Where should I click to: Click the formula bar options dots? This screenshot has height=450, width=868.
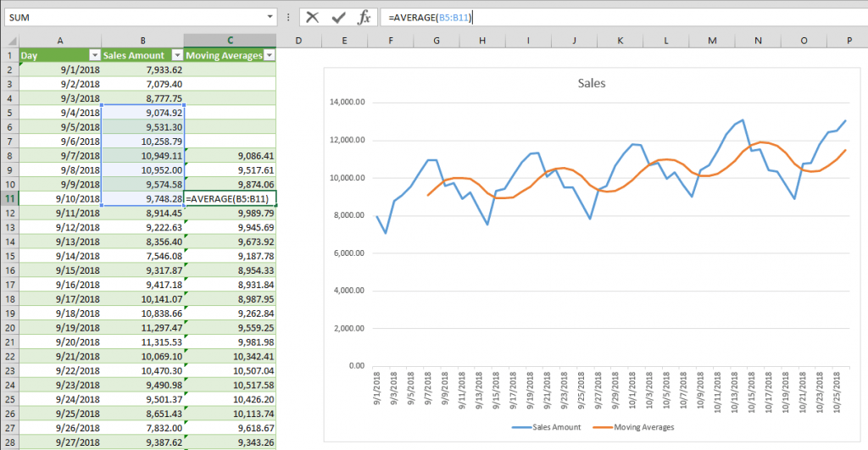click(288, 18)
